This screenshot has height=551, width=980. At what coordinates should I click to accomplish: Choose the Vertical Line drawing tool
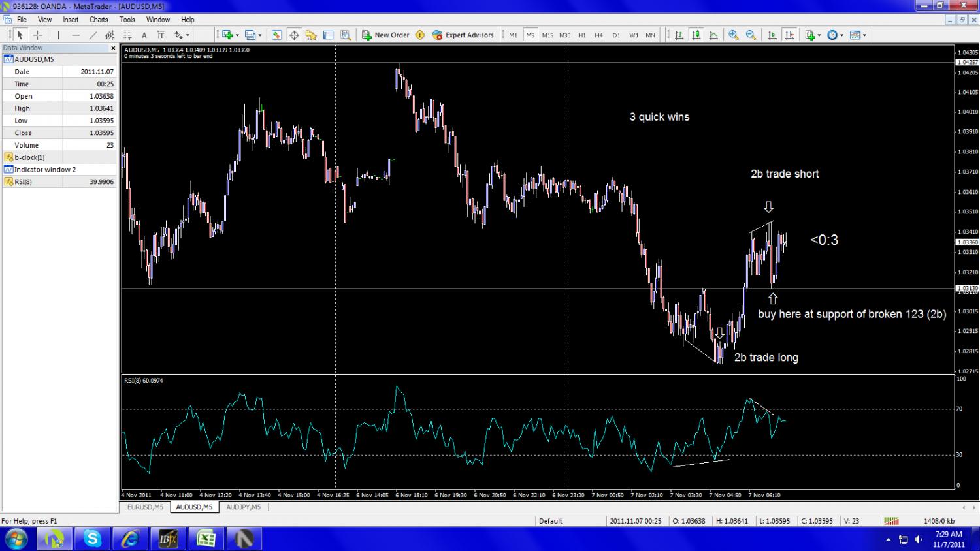point(58,35)
